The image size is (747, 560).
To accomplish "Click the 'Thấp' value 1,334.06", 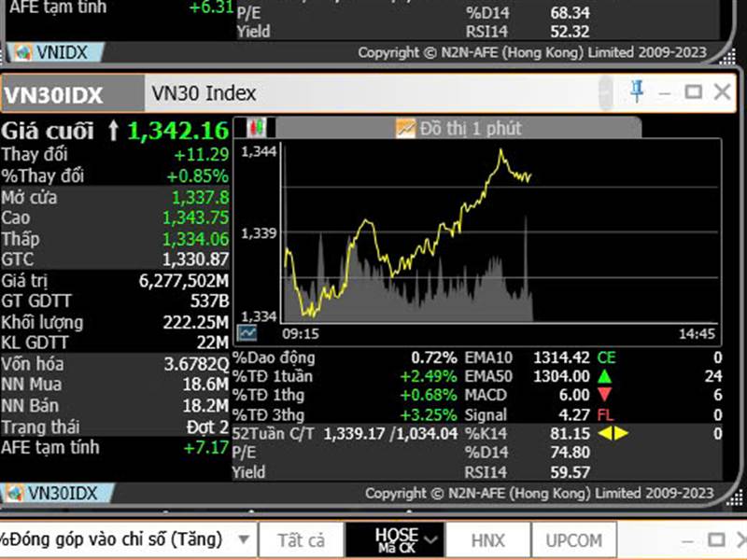I will pos(196,239).
